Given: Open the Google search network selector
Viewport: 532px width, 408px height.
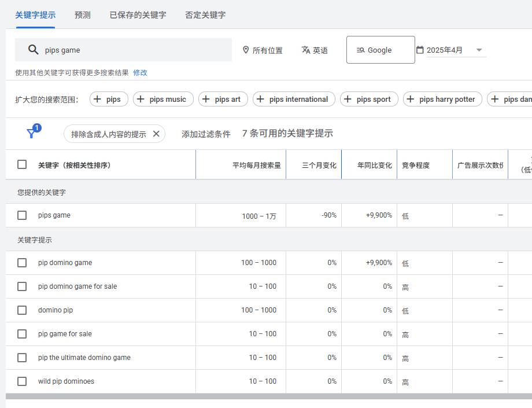Looking at the screenshot, I should [380, 50].
